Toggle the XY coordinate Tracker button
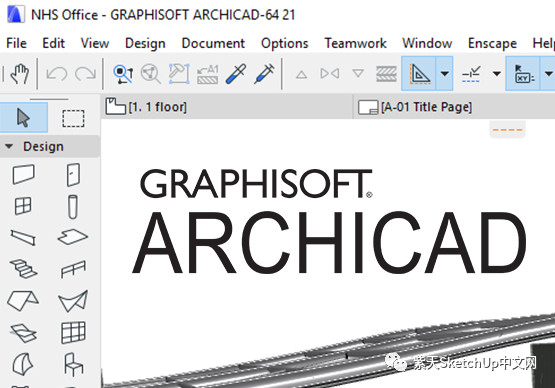 523,74
